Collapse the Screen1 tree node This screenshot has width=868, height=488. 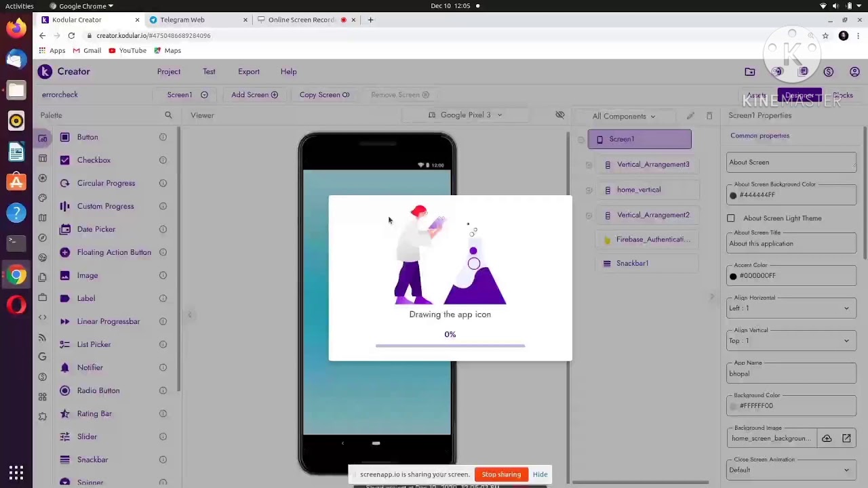pyautogui.click(x=581, y=140)
